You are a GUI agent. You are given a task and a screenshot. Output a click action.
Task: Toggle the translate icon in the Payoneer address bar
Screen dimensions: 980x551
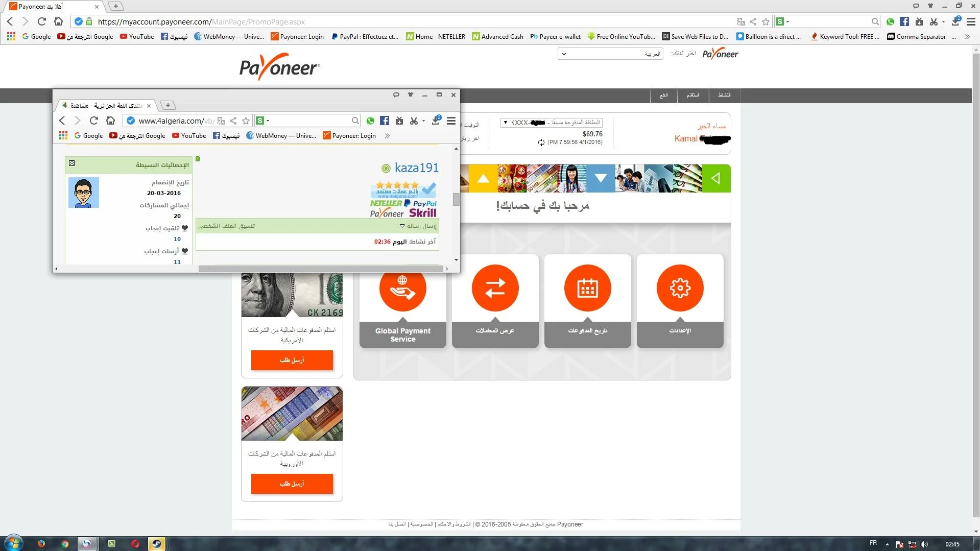pos(740,21)
